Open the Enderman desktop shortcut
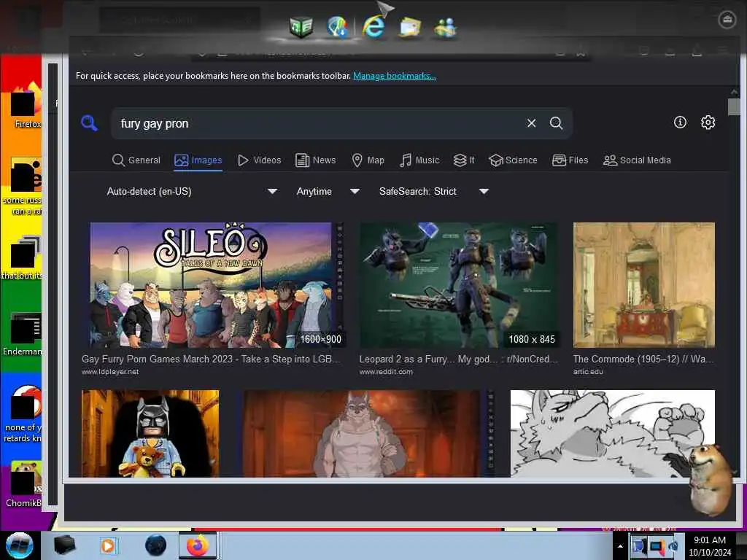Image resolution: width=747 pixels, height=560 pixels. tap(23, 334)
